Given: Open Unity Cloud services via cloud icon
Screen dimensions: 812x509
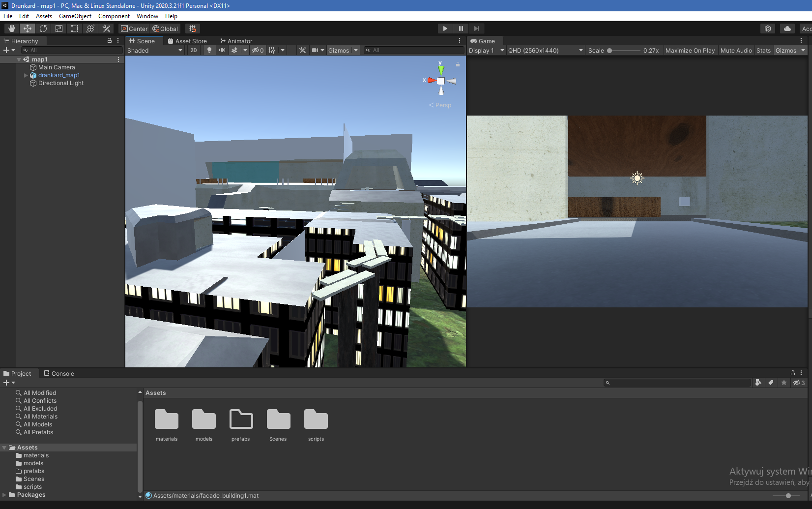Looking at the screenshot, I should tap(787, 28).
